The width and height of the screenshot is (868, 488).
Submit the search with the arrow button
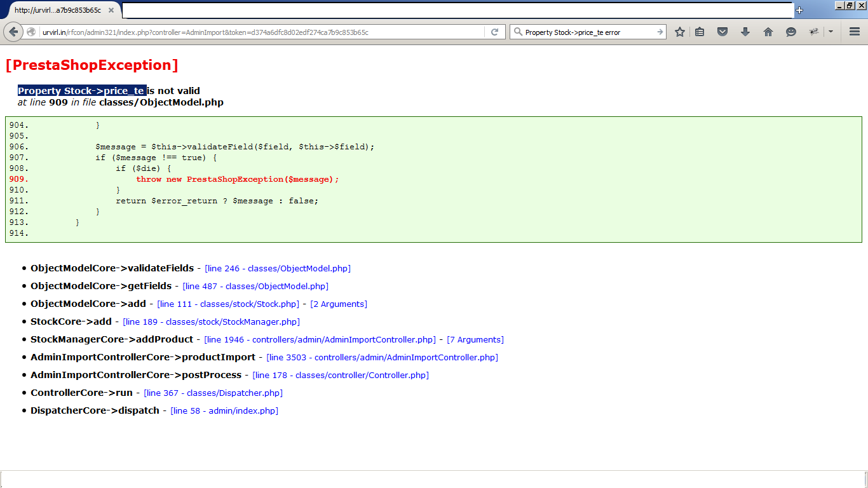660,32
